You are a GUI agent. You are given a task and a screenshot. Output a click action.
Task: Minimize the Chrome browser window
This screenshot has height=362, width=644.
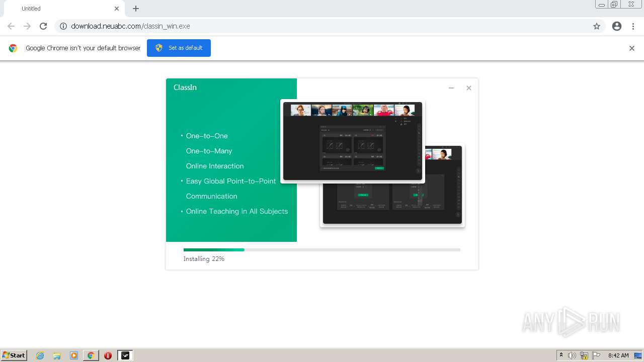pyautogui.click(x=602, y=5)
